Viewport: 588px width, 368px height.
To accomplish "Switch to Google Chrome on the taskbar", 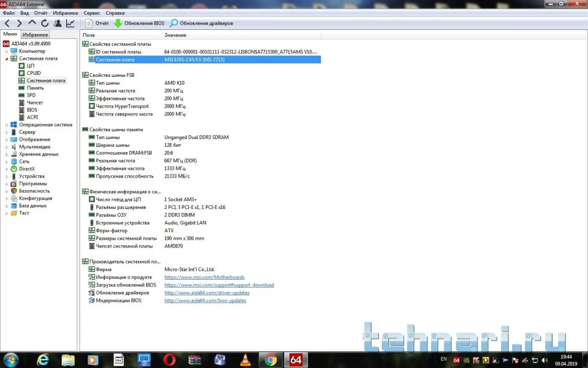I will pos(271,360).
